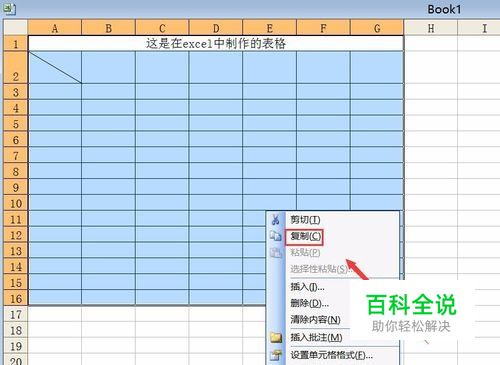Select row 18 header
Screen dimensions: 500x365
(x=16, y=330)
